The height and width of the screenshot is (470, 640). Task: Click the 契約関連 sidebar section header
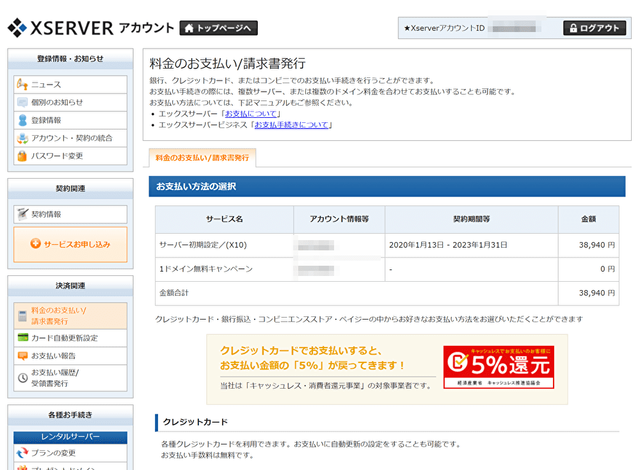coord(70,188)
